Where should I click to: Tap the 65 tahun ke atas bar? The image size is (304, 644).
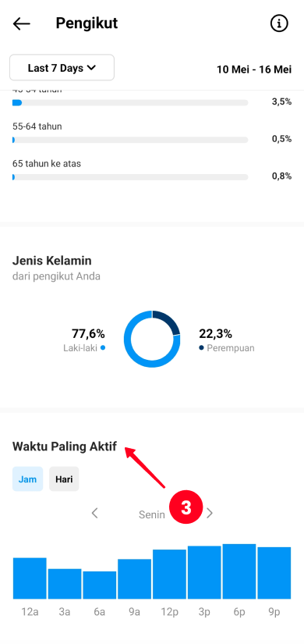(x=130, y=177)
